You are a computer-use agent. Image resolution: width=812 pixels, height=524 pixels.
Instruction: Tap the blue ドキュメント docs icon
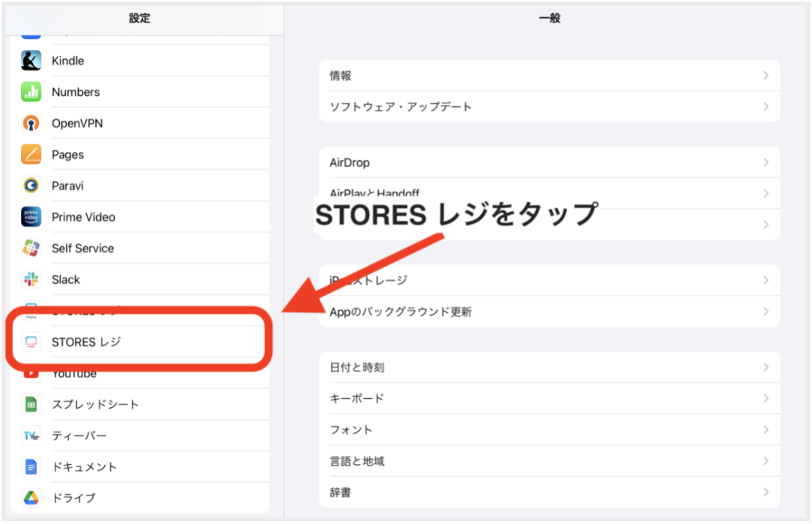31,467
